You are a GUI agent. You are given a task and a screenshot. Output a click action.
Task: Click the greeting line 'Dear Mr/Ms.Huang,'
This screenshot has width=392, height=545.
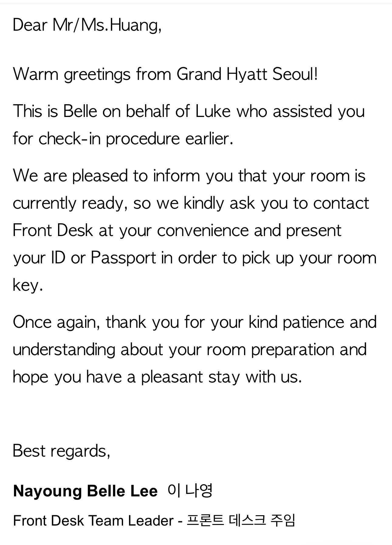(x=87, y=25)
